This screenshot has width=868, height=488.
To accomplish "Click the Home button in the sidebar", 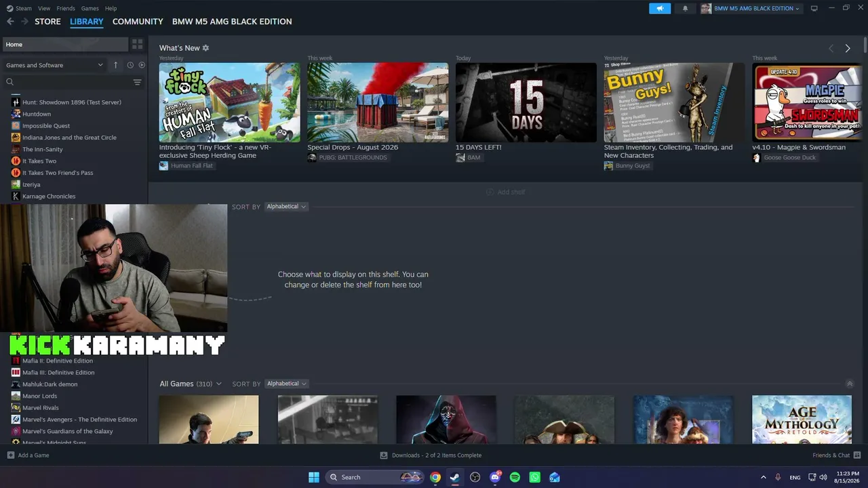I will pyautogui.click(x=65, y=44).
